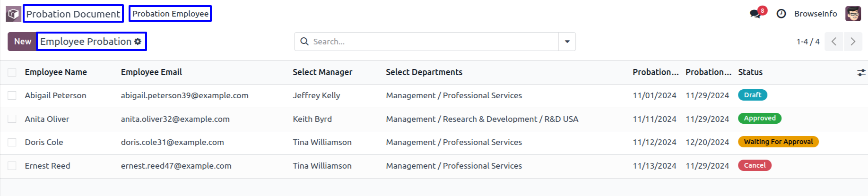This screenshot has height=196, width=868.
Task: Open the Probation Document menu
Action: [73, 14]
